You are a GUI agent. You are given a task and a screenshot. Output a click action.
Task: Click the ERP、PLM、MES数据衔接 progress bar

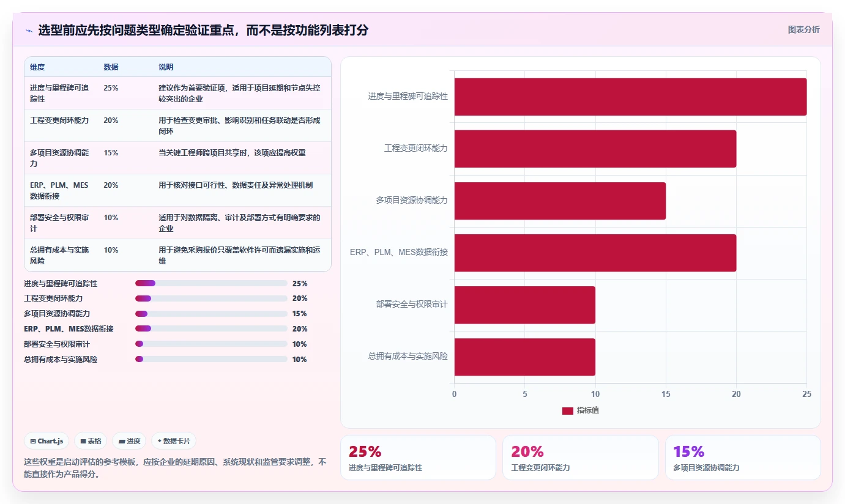click(211, 329)
